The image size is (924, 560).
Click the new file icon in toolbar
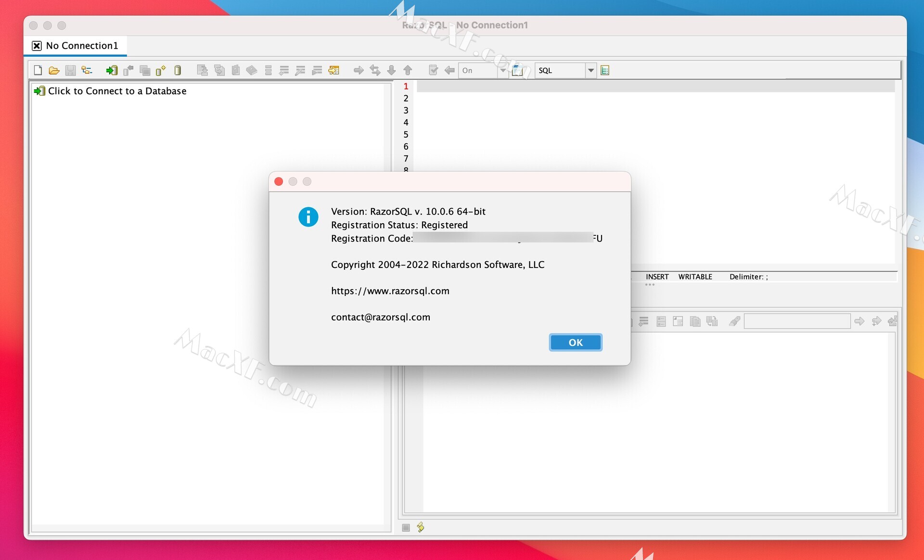(37, 71)
